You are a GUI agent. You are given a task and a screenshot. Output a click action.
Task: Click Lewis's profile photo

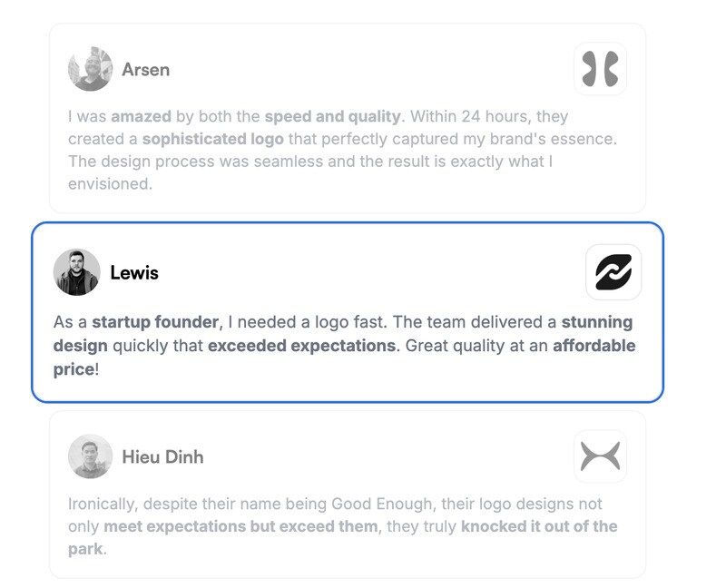click(x=76, y=272)
